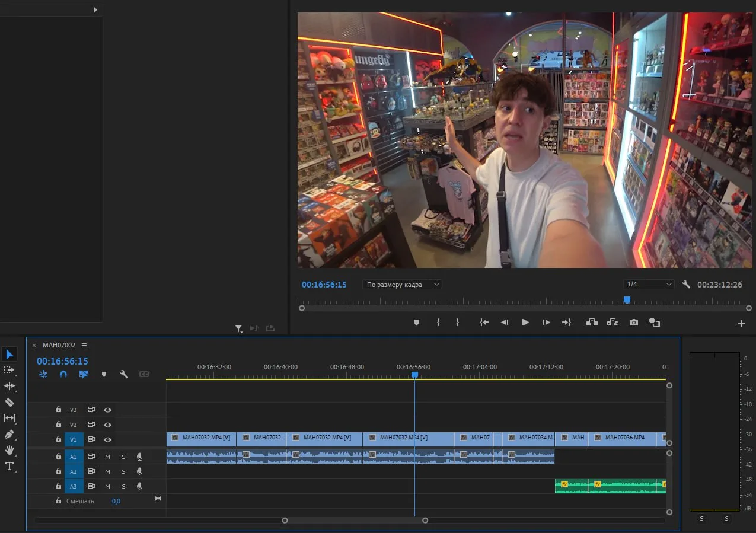Toggle the V1 track eye icon
The image size is (756, 533).
[x=108, y=439]
